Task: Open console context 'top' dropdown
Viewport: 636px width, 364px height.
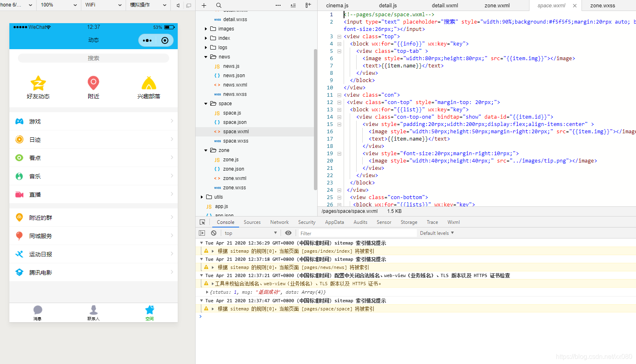Action: click(250, 233)
